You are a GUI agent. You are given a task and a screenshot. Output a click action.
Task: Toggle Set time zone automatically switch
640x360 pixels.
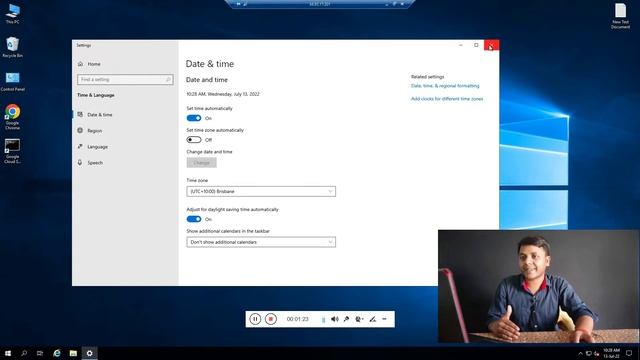tap(194, 140)
